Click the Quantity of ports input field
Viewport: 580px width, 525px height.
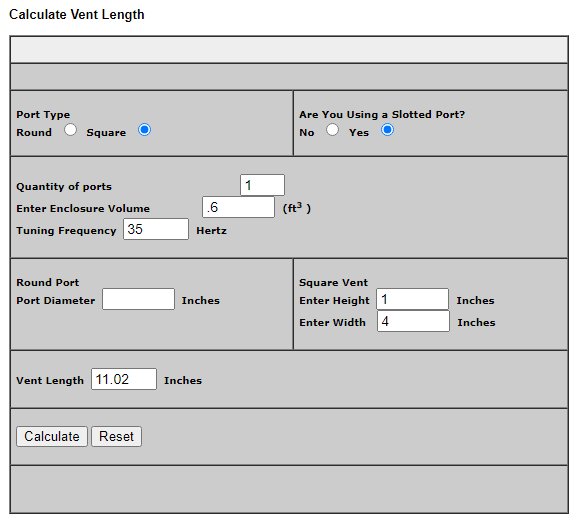[x=262, y=185]
